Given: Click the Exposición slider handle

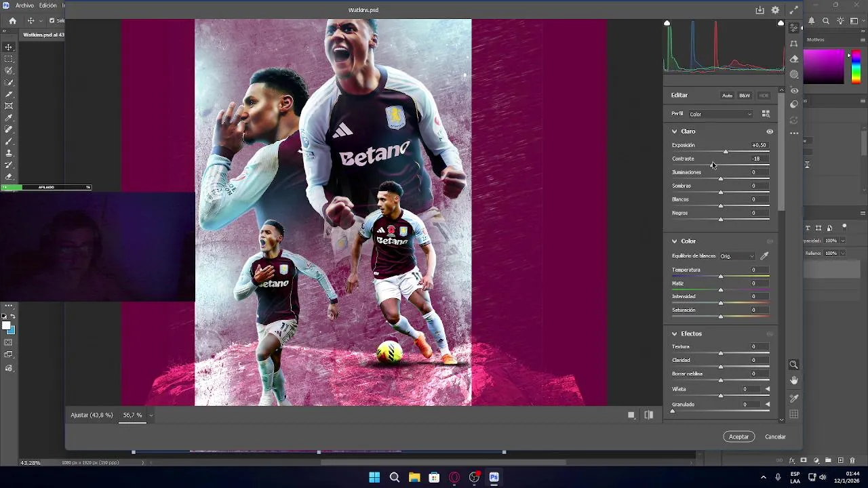Looking at the screenshot, I should [x=726, y=151].
